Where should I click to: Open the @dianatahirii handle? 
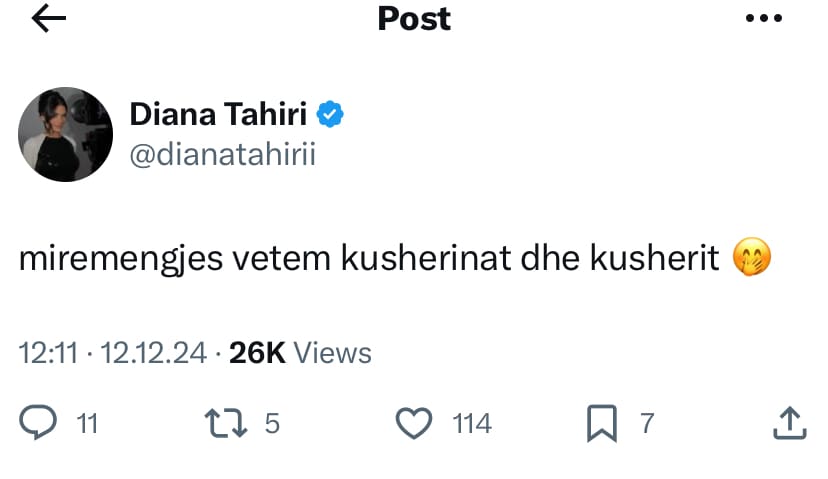pos(222,156)
